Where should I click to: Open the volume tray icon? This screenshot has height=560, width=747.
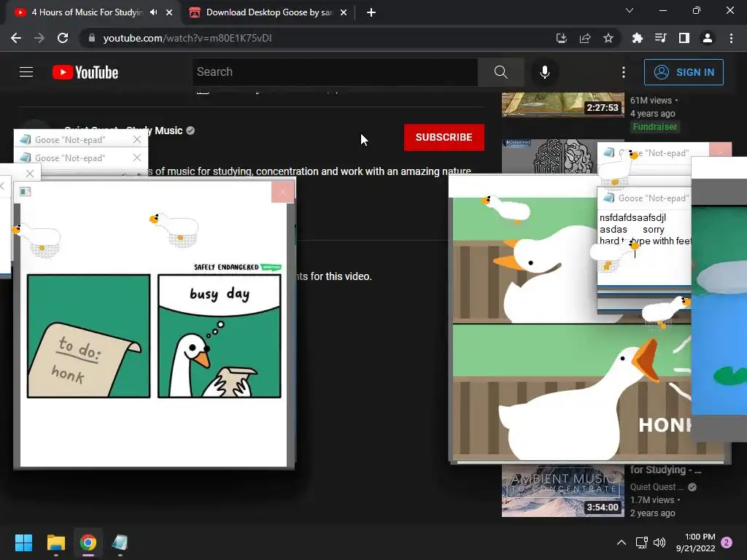click(x=659, y=542)
